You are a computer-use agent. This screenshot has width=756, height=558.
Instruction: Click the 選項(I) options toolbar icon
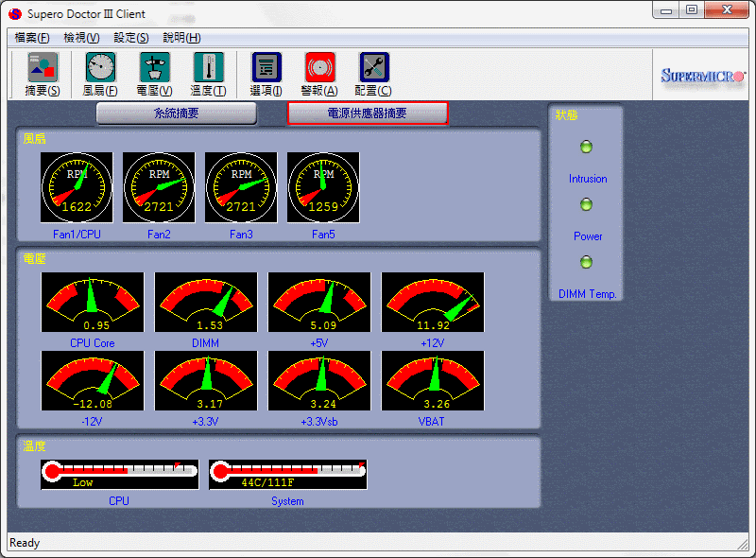coord(266,68)
